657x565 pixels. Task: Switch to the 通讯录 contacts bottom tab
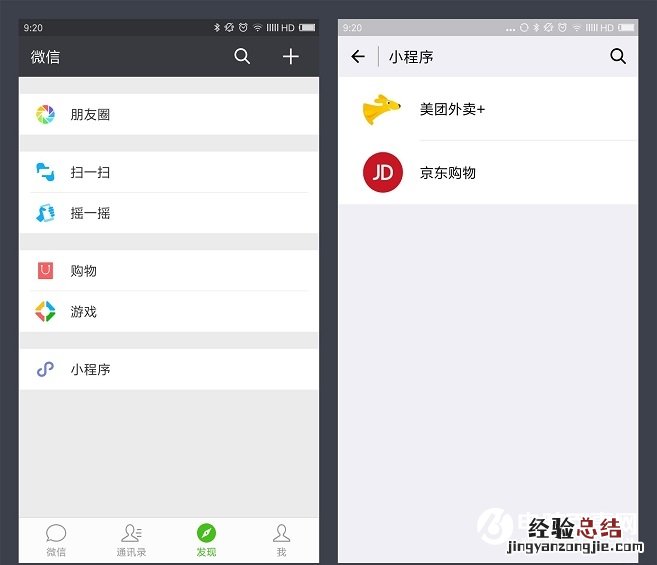click(x=131, y=540)
